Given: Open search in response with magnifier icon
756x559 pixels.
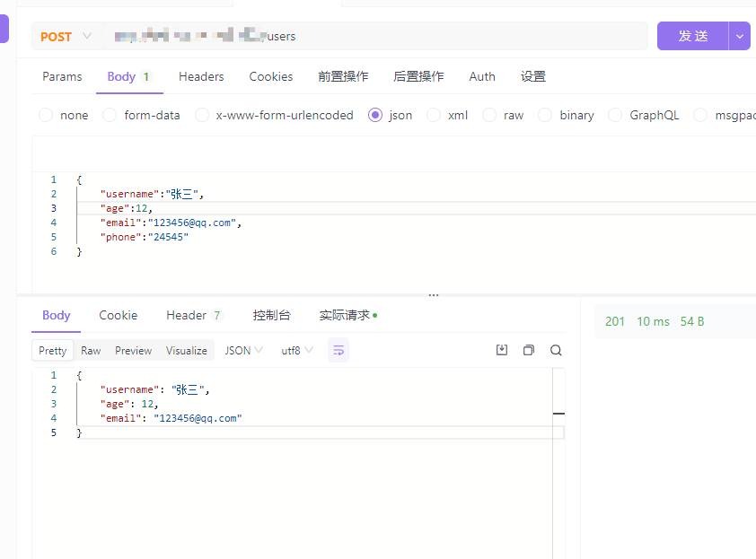Looking at the screenshot, I should (556, 350).
